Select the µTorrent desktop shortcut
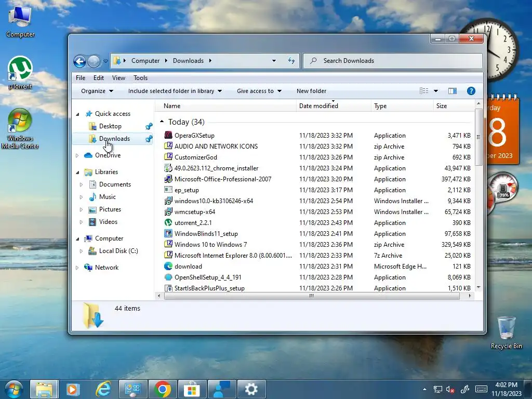The width and height of the screenshot is (532, 399). click(x=20, y=73)
